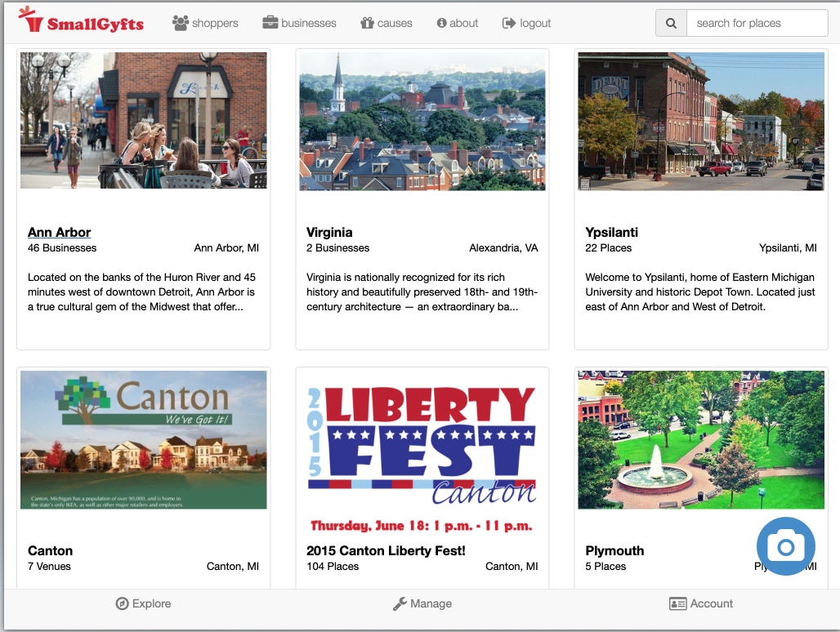840x632 pixels.
Task: Open the Canton card title
Action: click(x=51, y=550)
